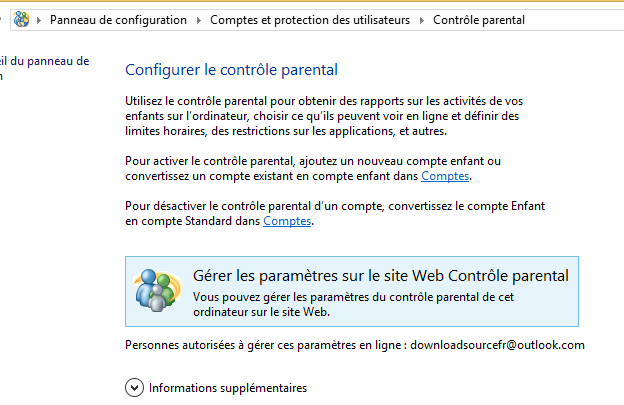Go to Panneau de configuration breadcrumb
Image resolution: width=624 pixels, height=405 pixels.
118,20
